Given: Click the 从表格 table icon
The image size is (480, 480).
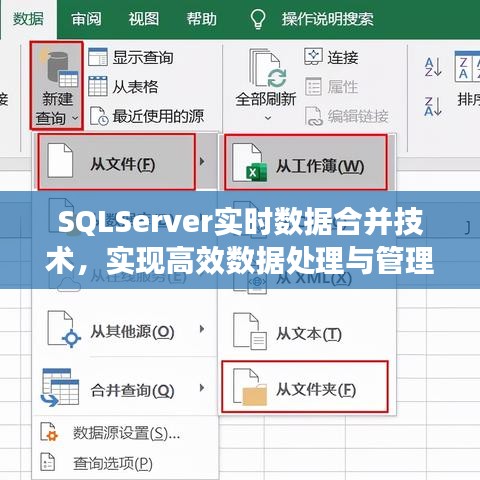Looking at the screenshot, I should 98,86.
